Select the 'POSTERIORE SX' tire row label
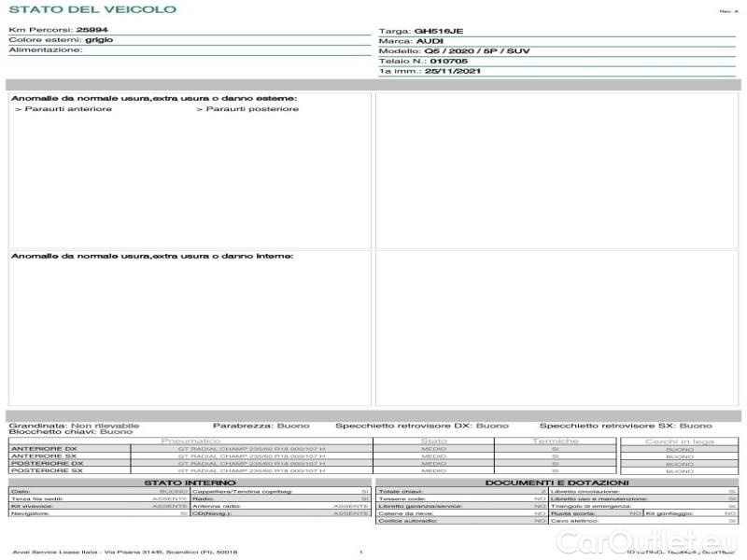This screenshot has height=560, width=747. pyautogui.click(x=47, y=470)
